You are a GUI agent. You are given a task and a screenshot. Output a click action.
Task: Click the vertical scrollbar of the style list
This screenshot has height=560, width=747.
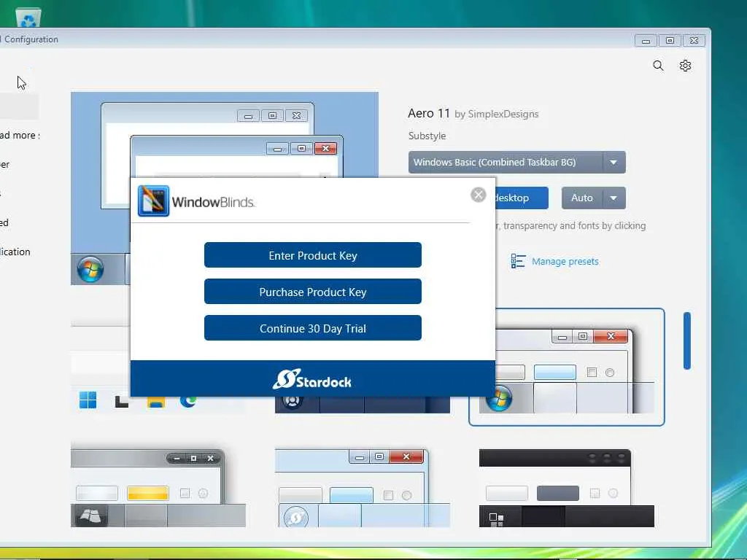(x=687, y=341)
